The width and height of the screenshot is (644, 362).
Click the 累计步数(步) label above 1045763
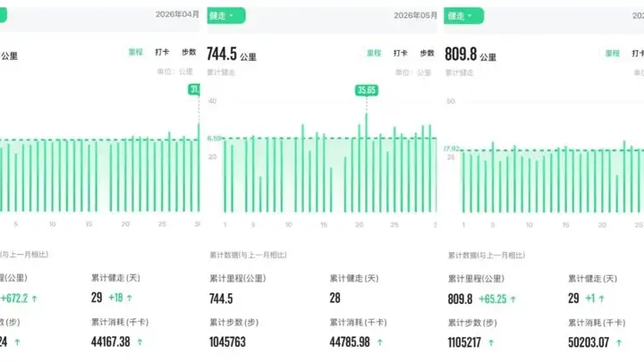point(233,322)
